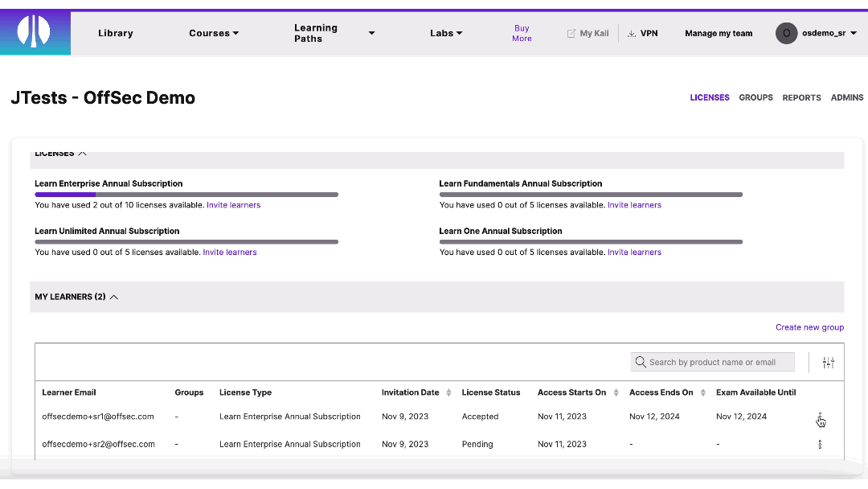Toggle sorting on Access Starts On column
The width and height of the screenshot is (868, 489).
pyautogui.click(x=614, y=392)
